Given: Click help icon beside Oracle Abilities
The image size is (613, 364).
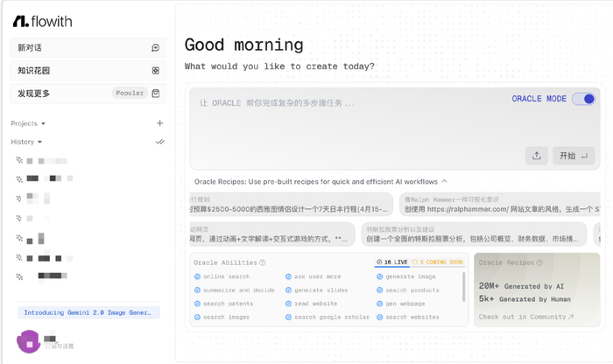Looking at the screenshot, I should point(263,262).
